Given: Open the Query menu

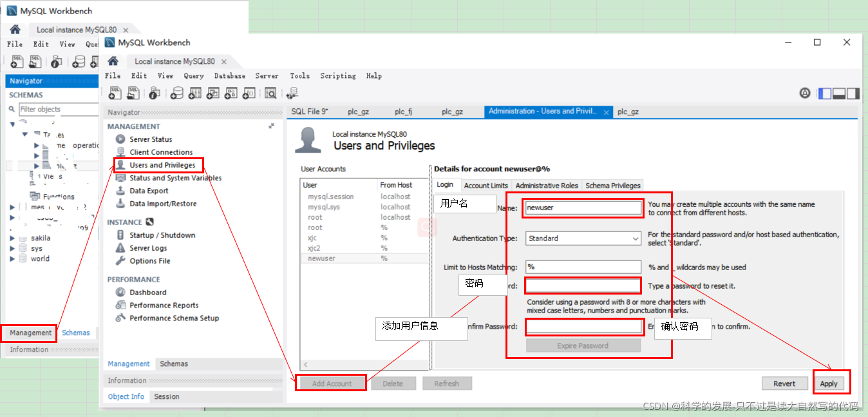Looking at the screenshot, I should (x=194, y=76).
